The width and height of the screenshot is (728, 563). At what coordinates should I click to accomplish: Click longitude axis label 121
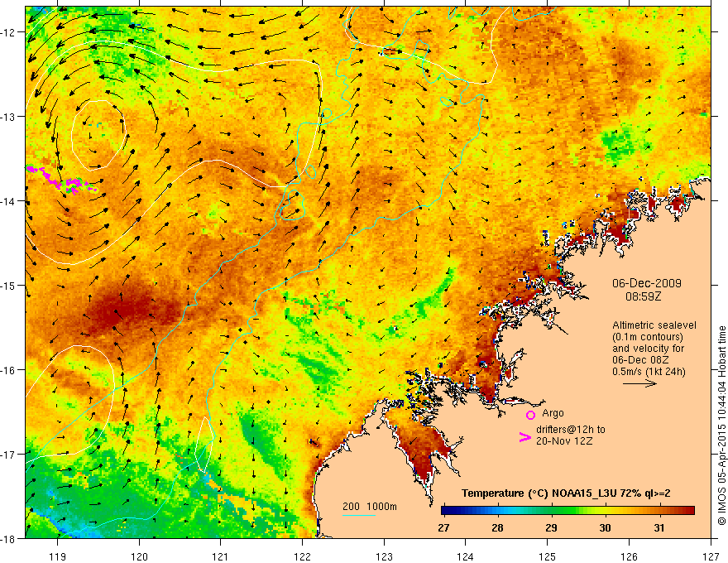(221, 556)
